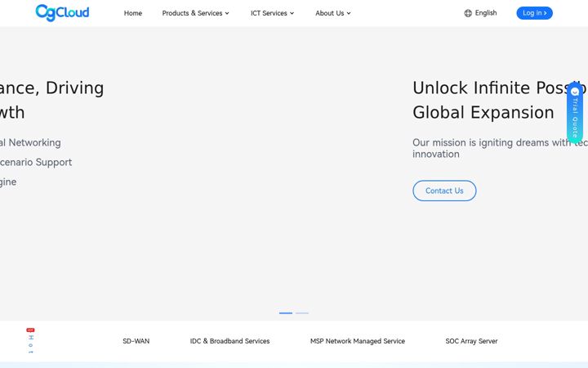Viewport: 588px width, 368px height.
Task: Expand the Products & Services dropdown
Action: click(195, 13)
